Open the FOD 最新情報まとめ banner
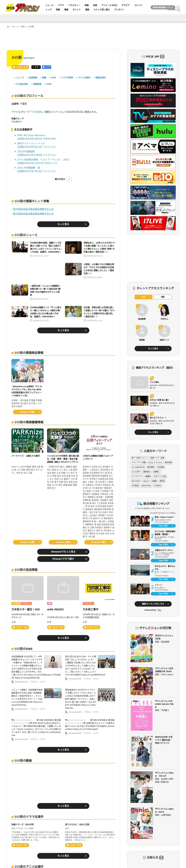The height and width of the screenshot is (868, 186). click(153, 100)
